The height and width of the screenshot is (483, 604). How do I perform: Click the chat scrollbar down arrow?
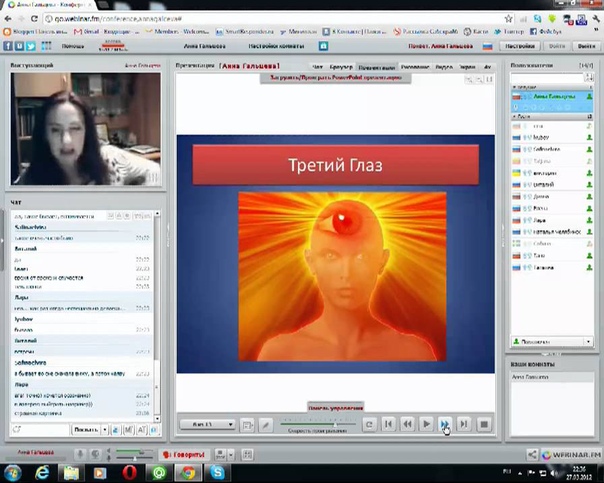[157, 419]
